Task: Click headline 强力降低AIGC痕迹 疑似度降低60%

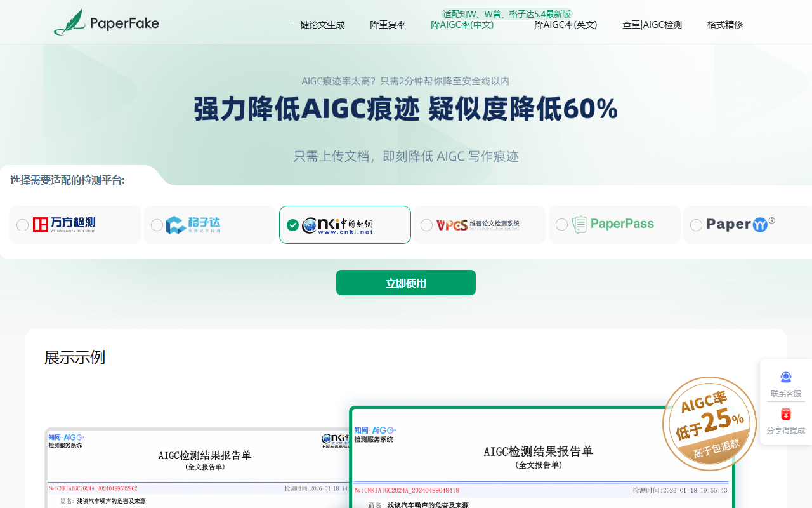Action: pos(406,109)
